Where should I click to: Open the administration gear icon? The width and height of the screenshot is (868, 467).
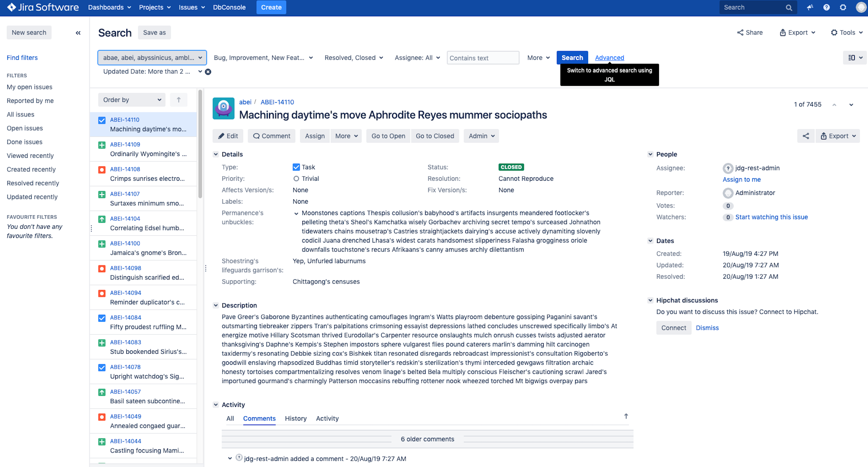pyautogui.click(x=843, y=7)
